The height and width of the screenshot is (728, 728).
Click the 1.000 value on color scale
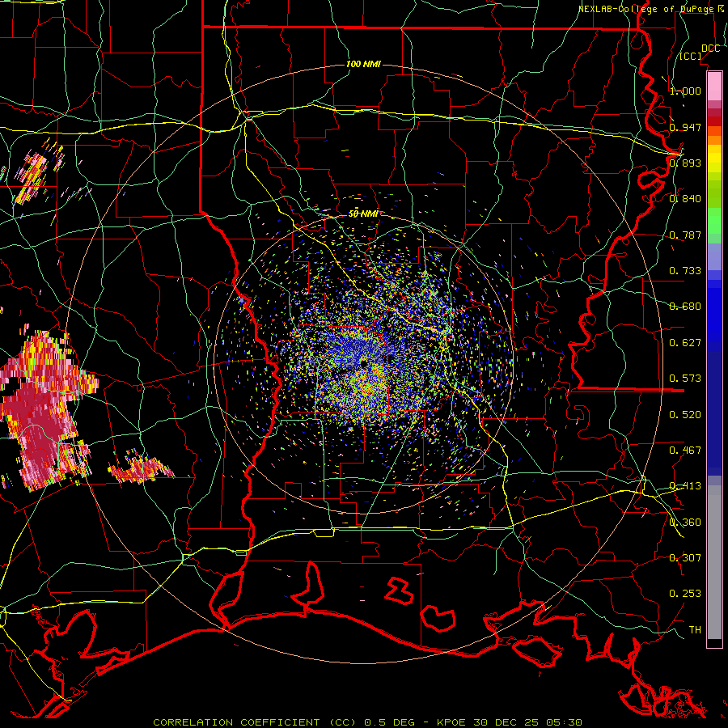[685, 91]
